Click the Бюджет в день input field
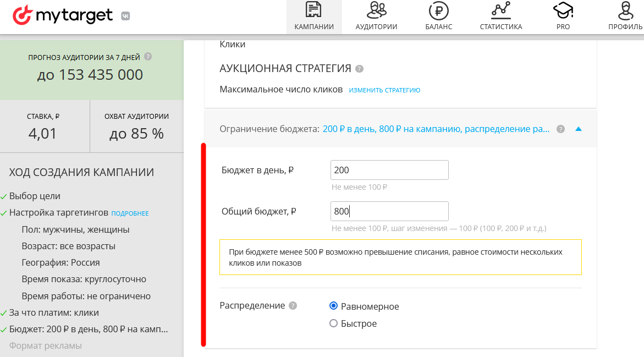The image size is (644, 357). 389,170
